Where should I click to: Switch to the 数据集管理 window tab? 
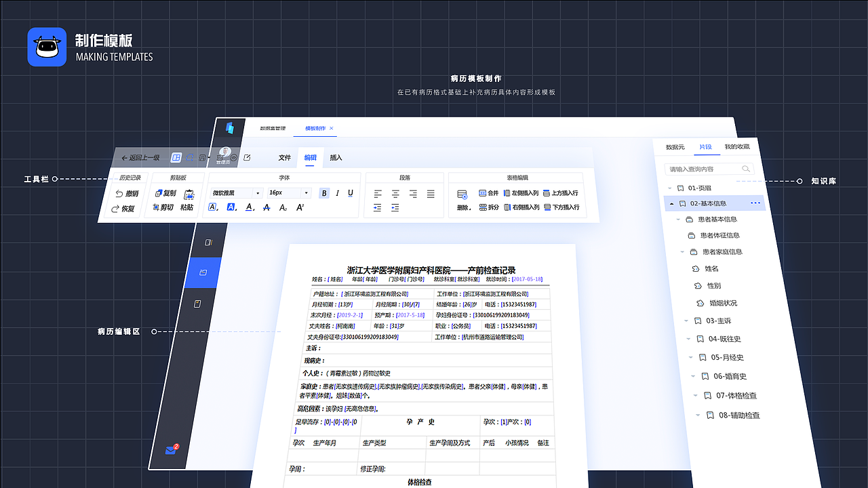273,128
